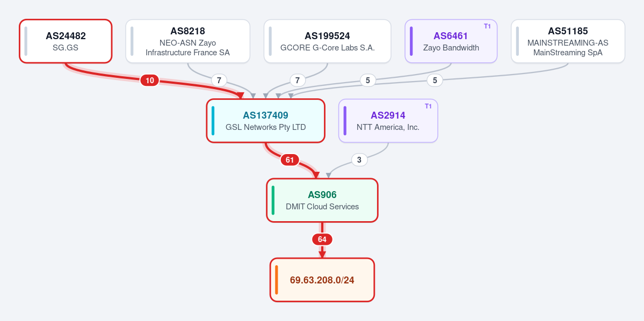Click the orange bar on prefix node
The width and height of the screenshot is (644, 321).
(x=277, y=280)
